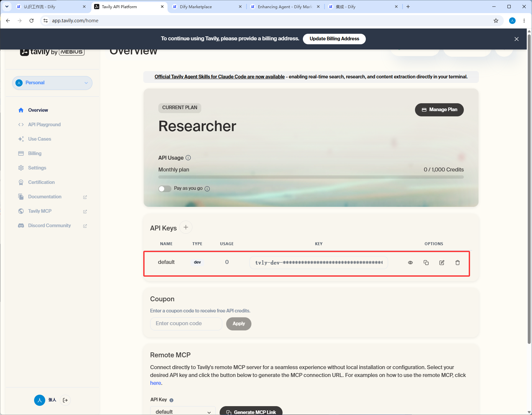Add a new API key with plus icon

coord(186,227)
